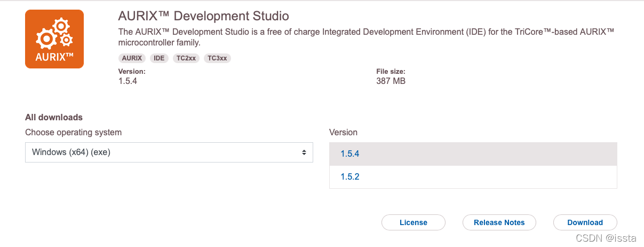This screenshot has height=247, width=644.
Task: Open the operating system dropdown arrows
Action: coord(304,152)
